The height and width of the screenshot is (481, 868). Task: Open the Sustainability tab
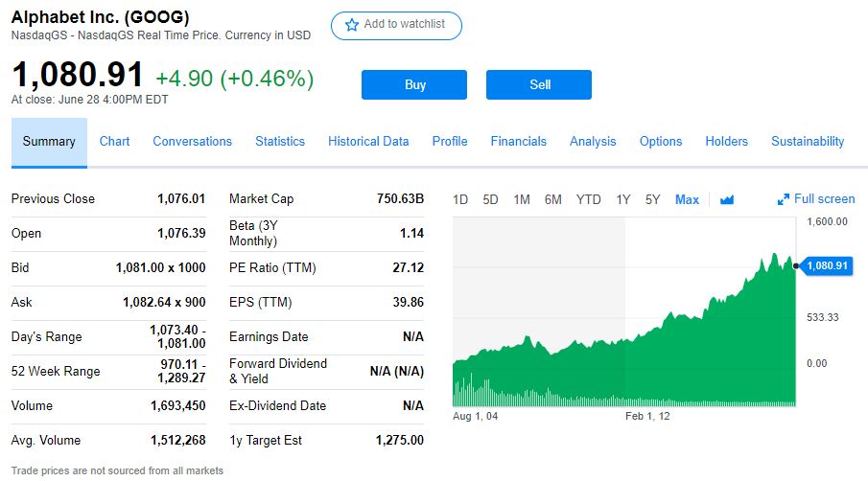pyautogui.click(x=808, y=142)
